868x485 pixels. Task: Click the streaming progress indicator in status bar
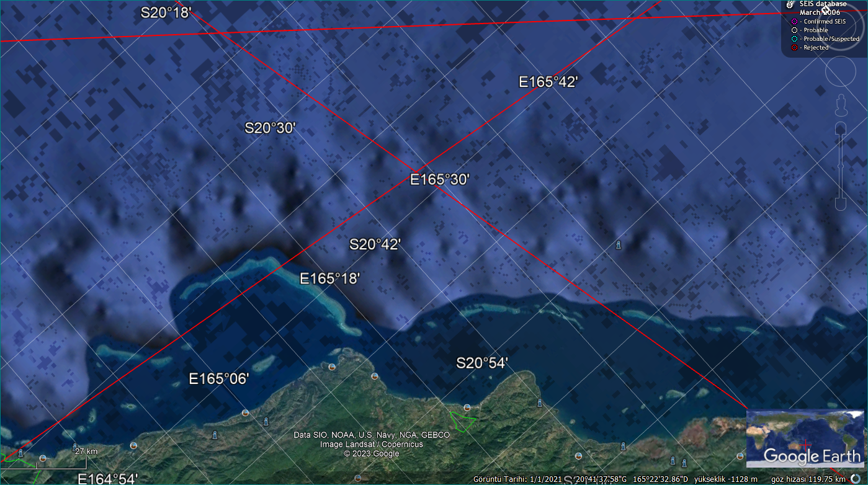[x=856, y=478]
